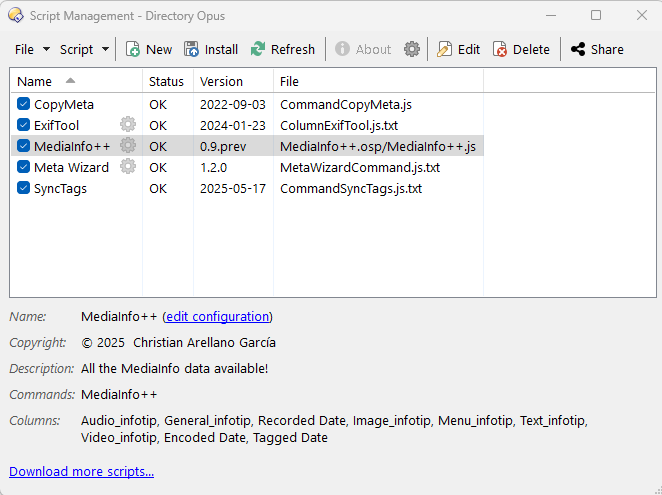Uncheck the SyncTags script

(x=24, y=188)
